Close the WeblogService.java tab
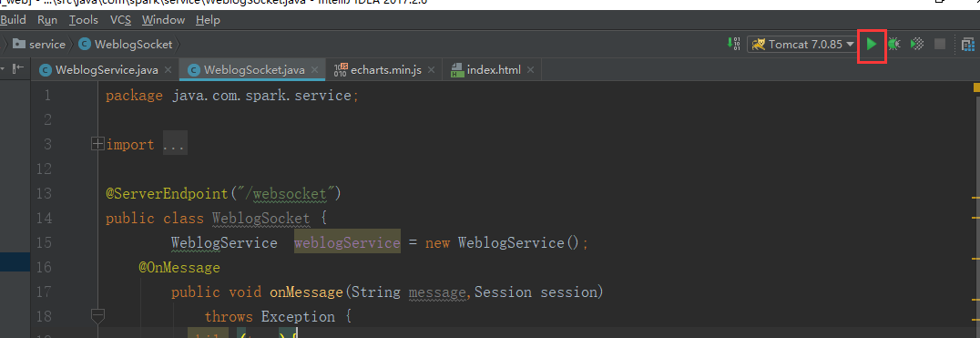Viewport: 980px width, 338px height. click(x=168, y=70)
